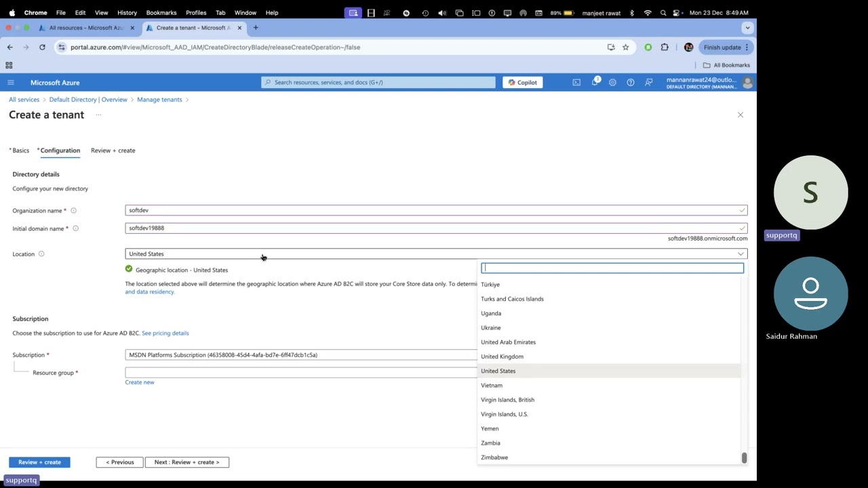Open the All resources browser tab
Screen dimensions: 868x488
pyautogui.click(x=86, y=28)
